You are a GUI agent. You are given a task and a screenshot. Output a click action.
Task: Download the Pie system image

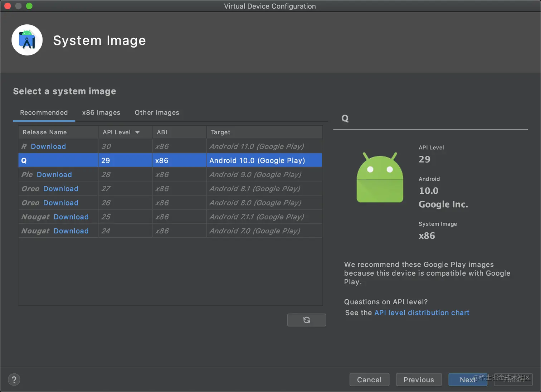click(x=54, y=175)
